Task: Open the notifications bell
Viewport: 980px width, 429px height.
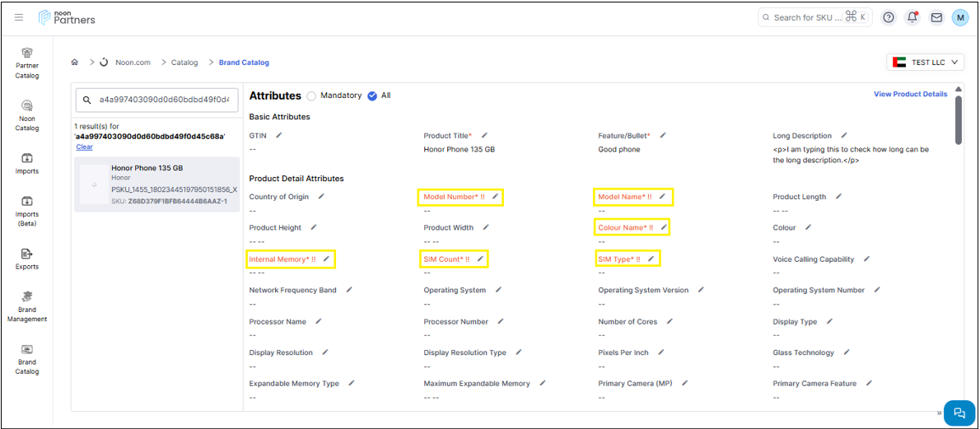Action: (x=912, y=17)
